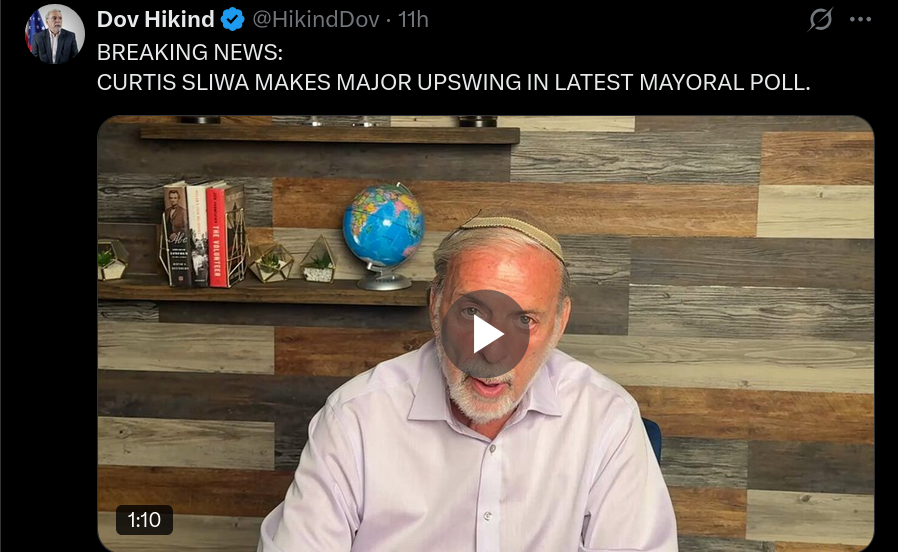Click the small planter at shelf's left edge
The height and width of the screenshot is (552, 898).
tap(112, 259)
